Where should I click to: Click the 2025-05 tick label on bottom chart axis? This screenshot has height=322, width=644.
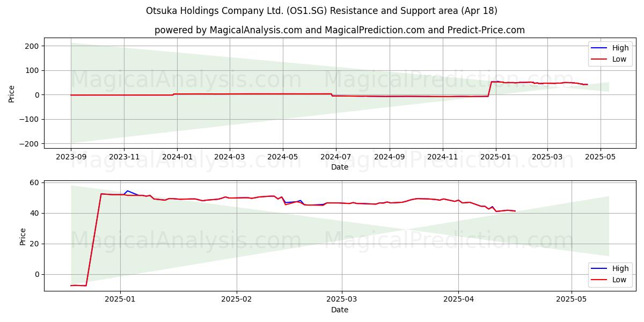point(572,300)
